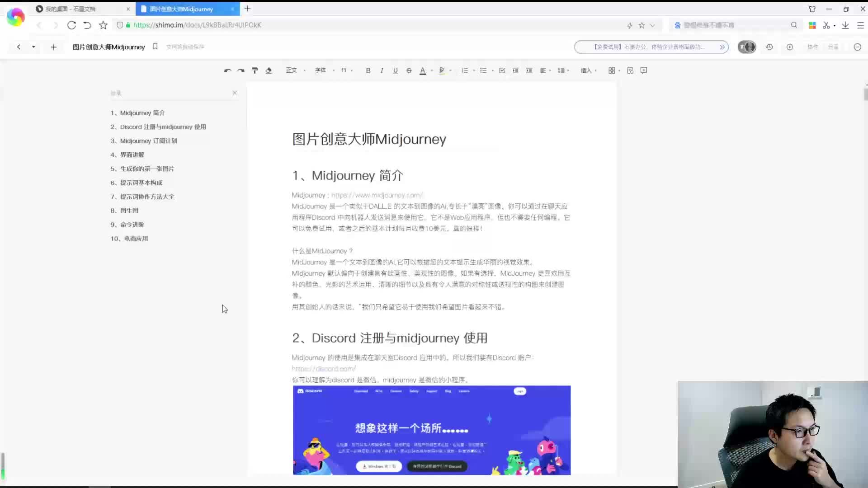Open the discord.com link in document
Image resolution: width=868 pixels, height=488 pixels.
(x=324, y=369)
